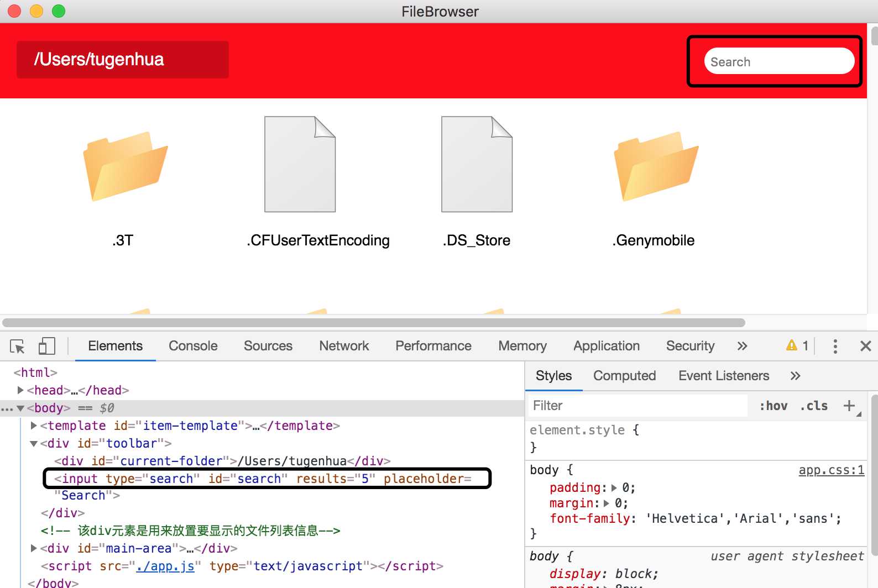Click the horizontal scrollbar of file view

374,323
